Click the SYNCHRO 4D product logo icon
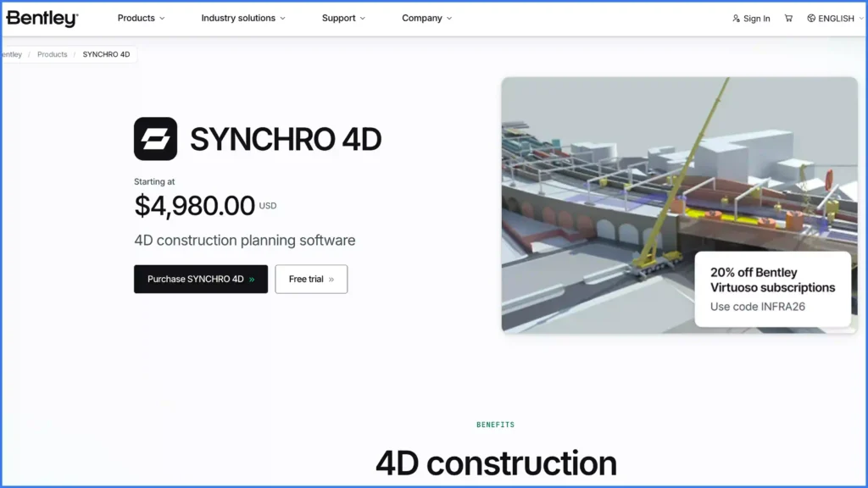 (x=156, y=139)
